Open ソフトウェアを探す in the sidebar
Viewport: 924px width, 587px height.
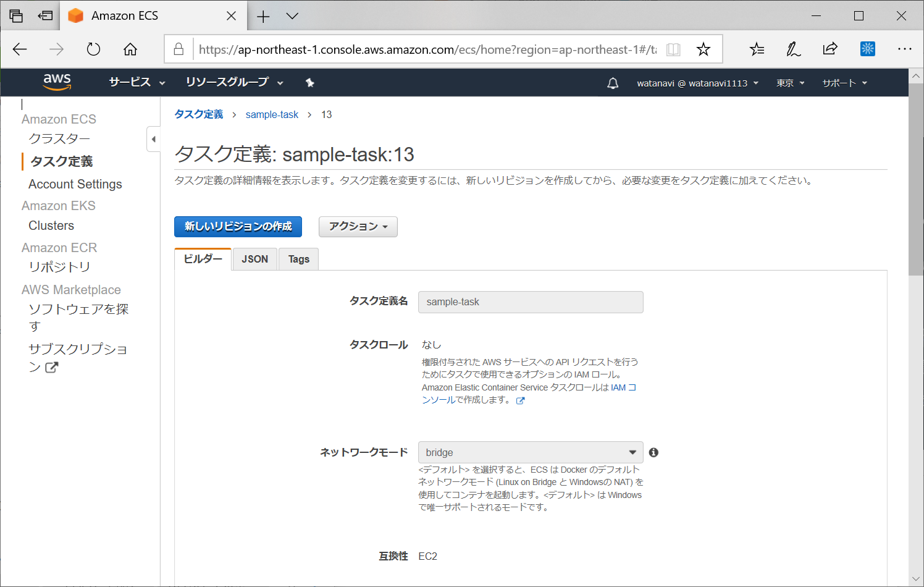[78, 317]
